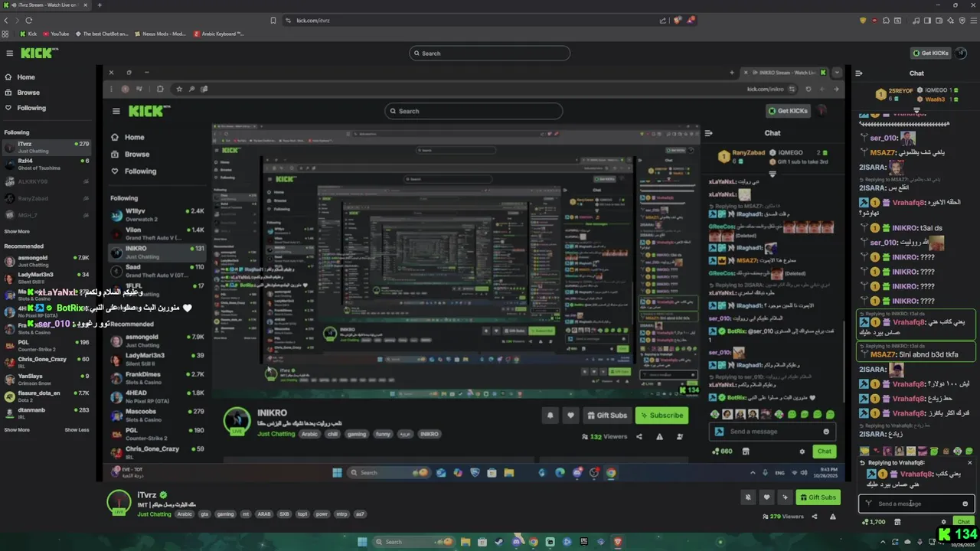This screenshot has height=551, width=980.
Task: Open RzH4 channel in Following list
Action: tap(46, 164)
